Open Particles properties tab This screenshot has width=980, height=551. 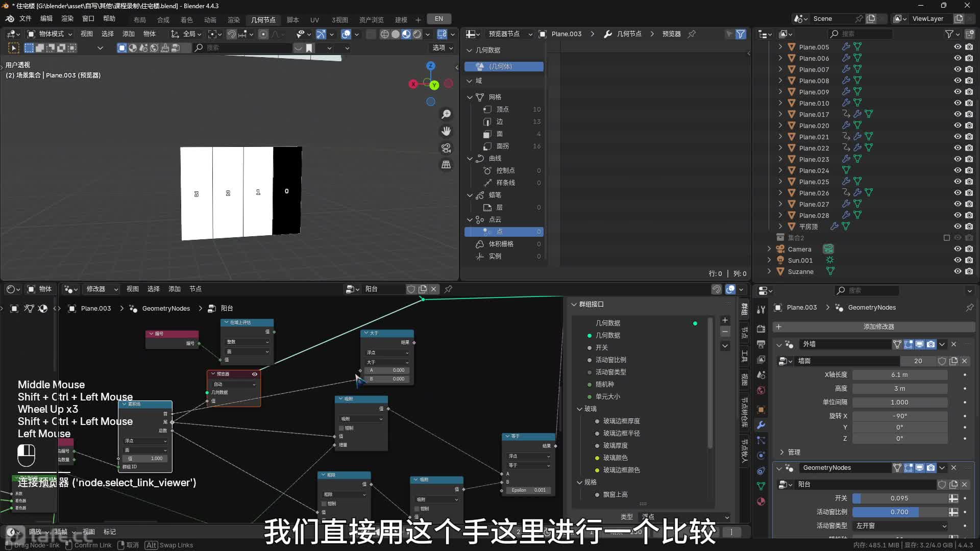coord(761,440)
